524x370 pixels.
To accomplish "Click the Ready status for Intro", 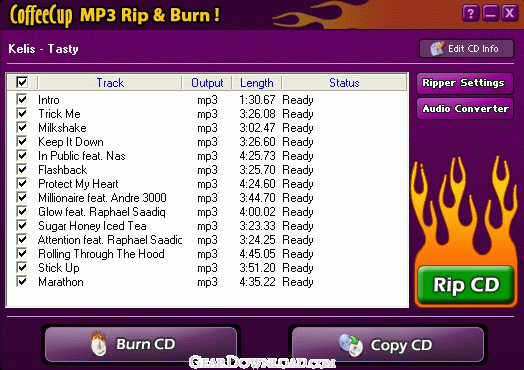I will click(x=298, y=100).
